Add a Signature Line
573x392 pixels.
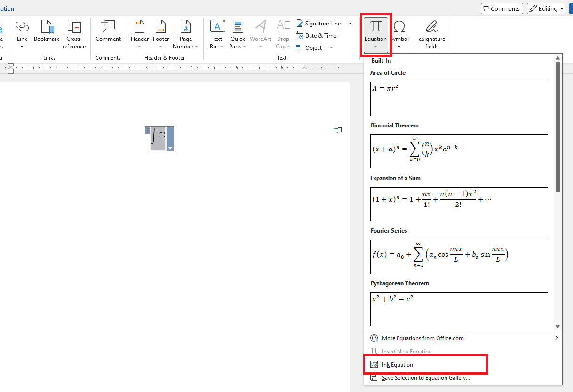tap(318, 24)
